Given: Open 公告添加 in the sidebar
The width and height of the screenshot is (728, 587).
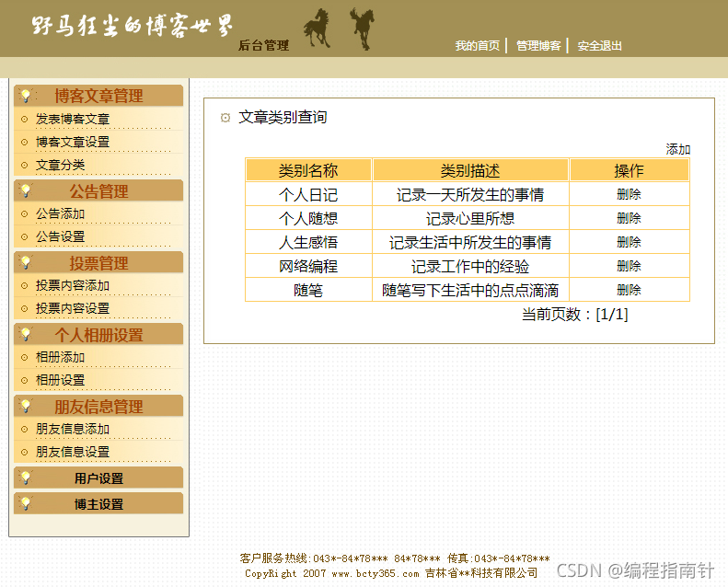Looking at the screenshot, I should tap(61, 214).
